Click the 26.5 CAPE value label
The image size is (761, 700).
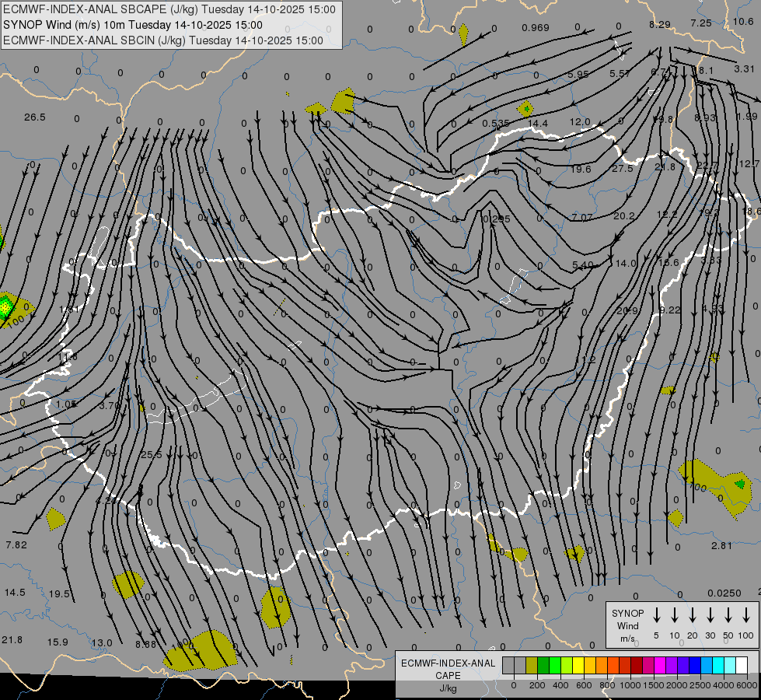[x=35, y=117]
